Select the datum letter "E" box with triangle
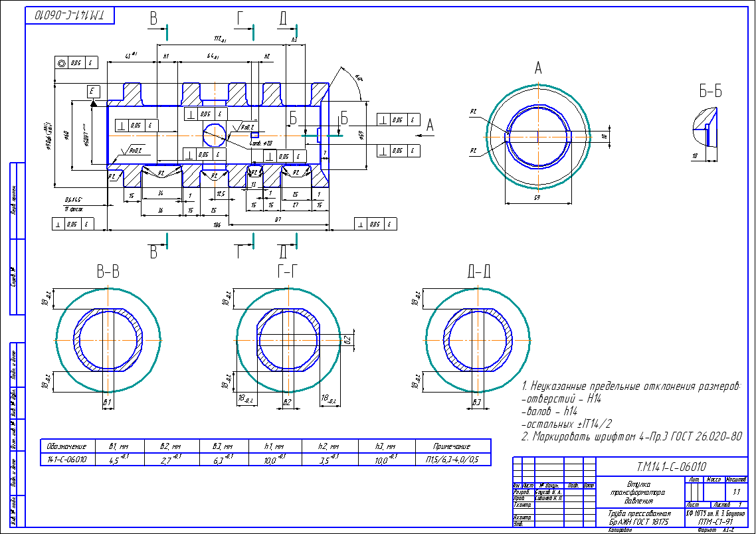The width and height of the screenshot is (756, 534). pos(93,92)
